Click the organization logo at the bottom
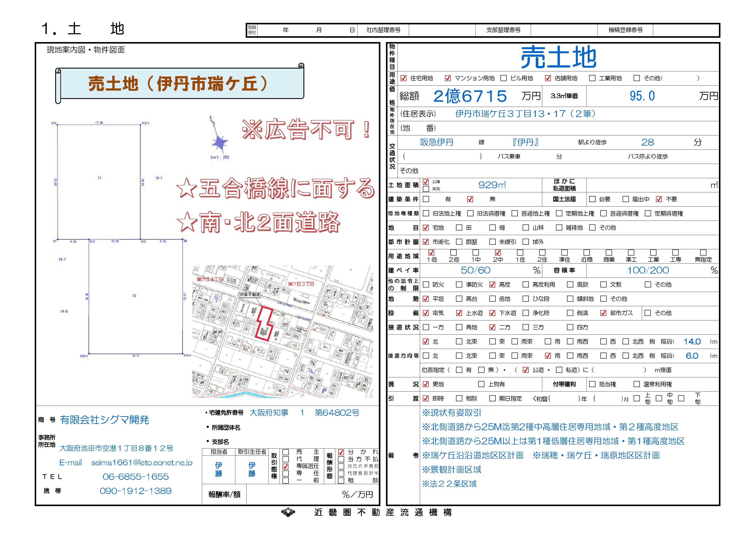Image resolution: width=756 pixels, height=535 pixels. click(288, 512)
